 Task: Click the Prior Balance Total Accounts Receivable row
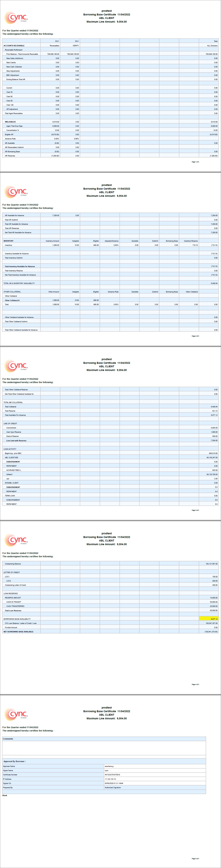pos(22,54)
